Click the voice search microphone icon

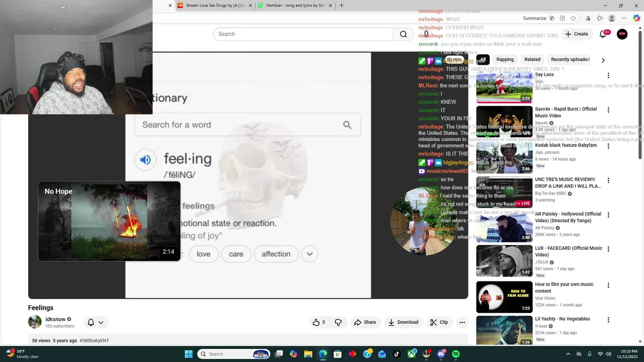(x=426, y=34)
